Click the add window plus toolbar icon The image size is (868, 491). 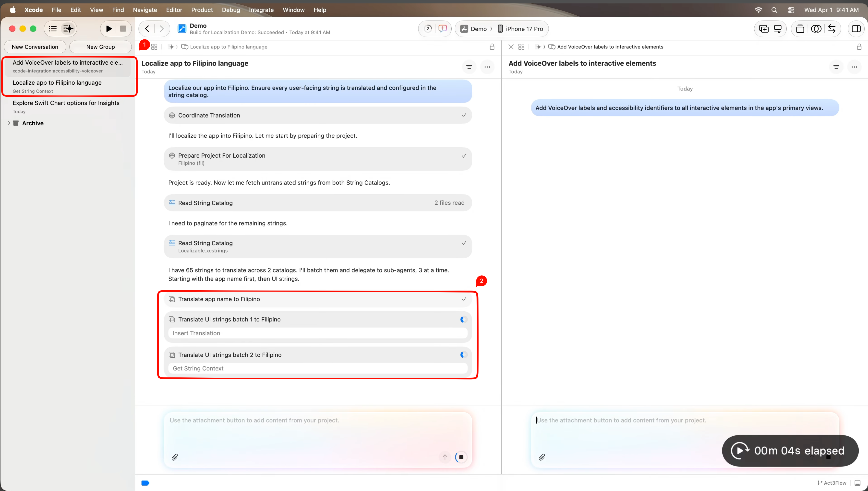click(x=764, y=29)
